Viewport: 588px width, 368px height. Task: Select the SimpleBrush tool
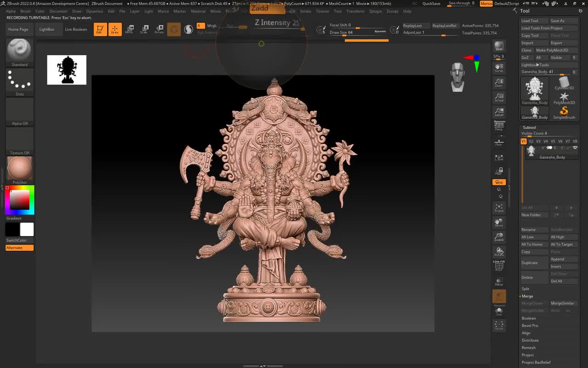[x=564, y=113]
